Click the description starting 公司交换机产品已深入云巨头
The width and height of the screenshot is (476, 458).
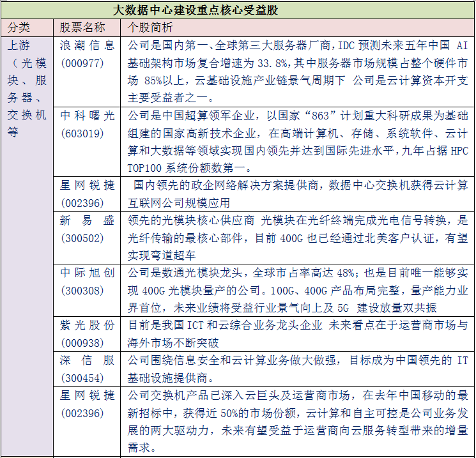click(298, 422)
